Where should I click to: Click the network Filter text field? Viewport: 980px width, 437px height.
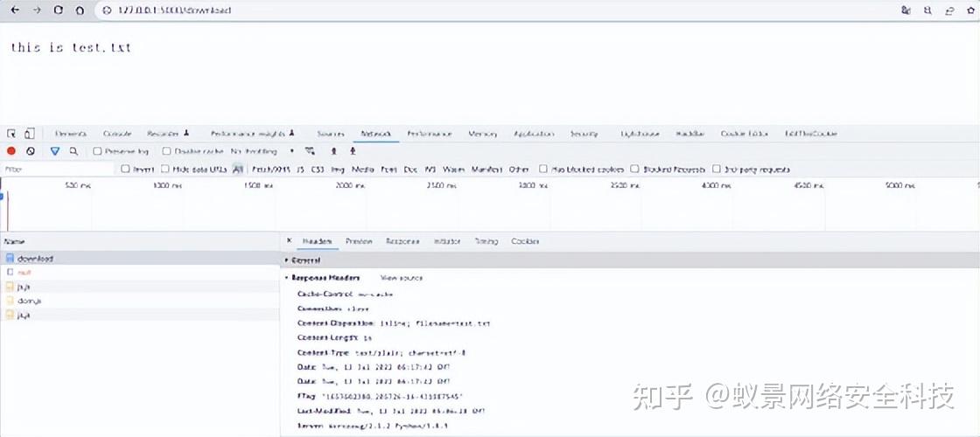58,169
